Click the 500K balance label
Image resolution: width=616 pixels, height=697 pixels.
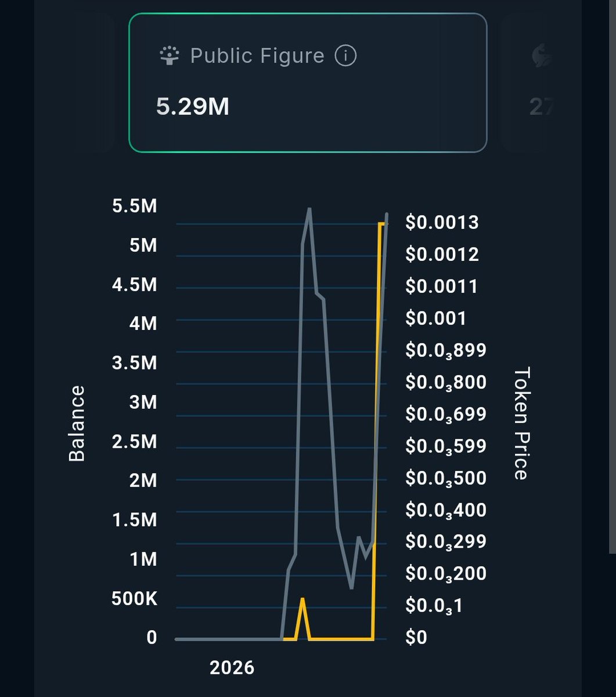[x=136, y=598]
